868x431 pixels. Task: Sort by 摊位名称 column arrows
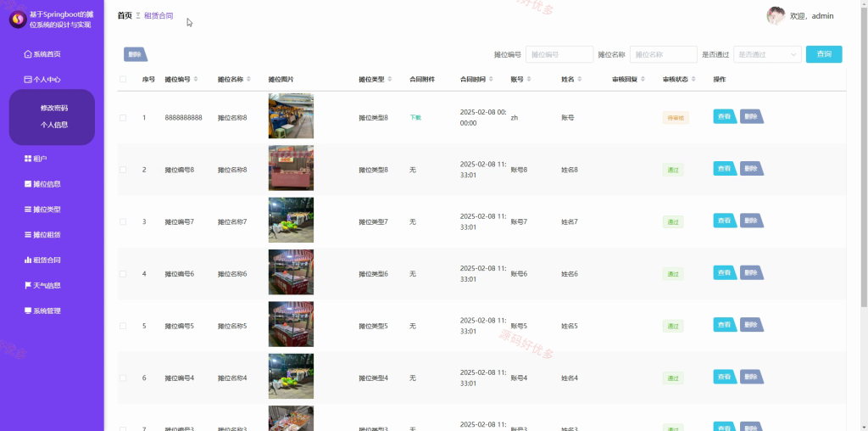pyautogui.click(x=248, y=79)
